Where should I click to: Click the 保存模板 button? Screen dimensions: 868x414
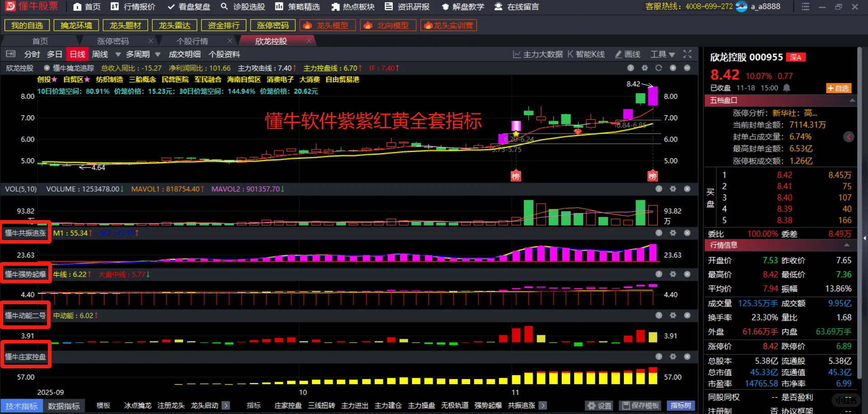coord(640,405)
